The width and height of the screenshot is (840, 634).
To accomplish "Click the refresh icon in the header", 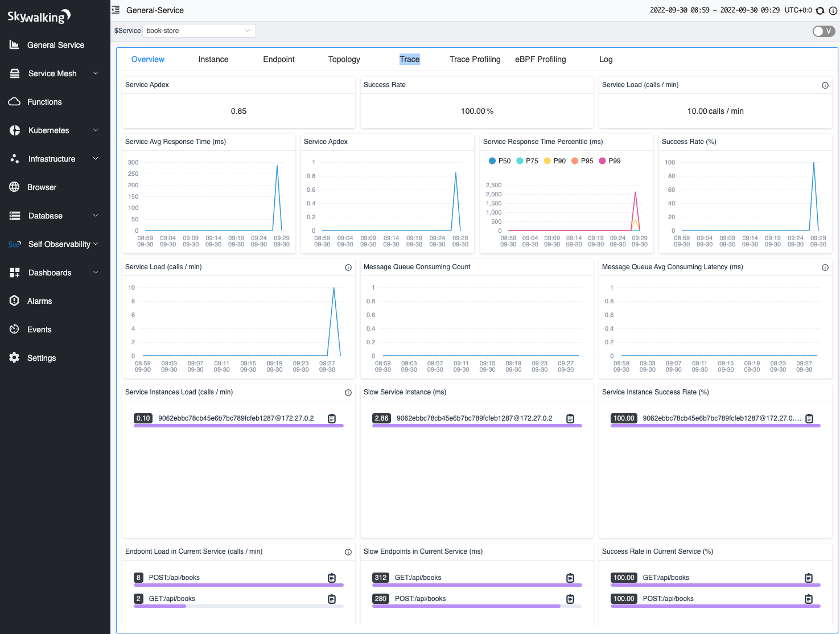I will point(820,10).
